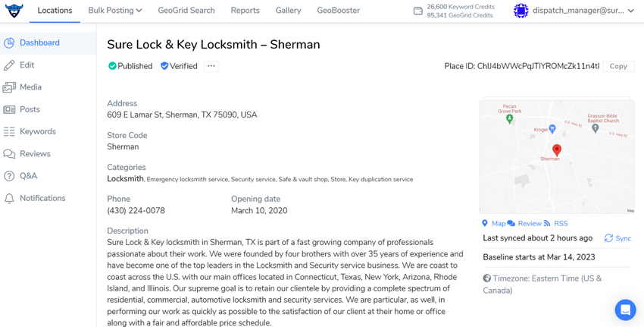Copy the Place ID
The height and width of the screenshot is (327, 644).
coord(618,66)
